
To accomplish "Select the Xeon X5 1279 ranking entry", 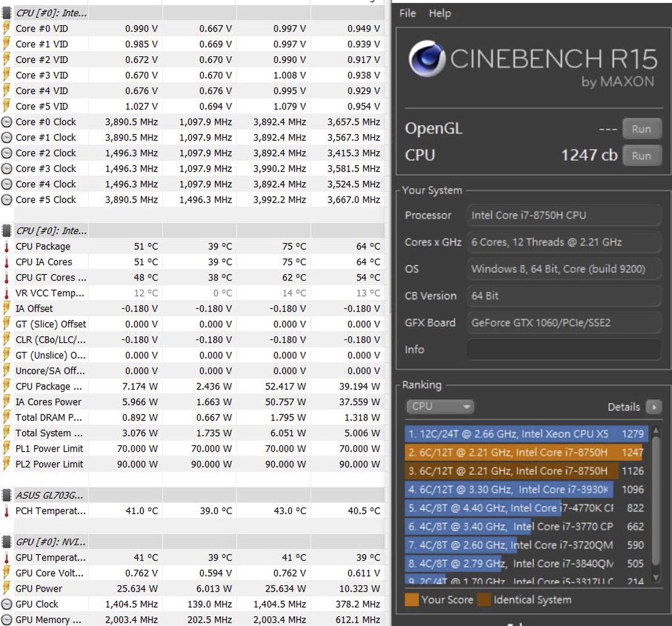I will tap(526, 434).
